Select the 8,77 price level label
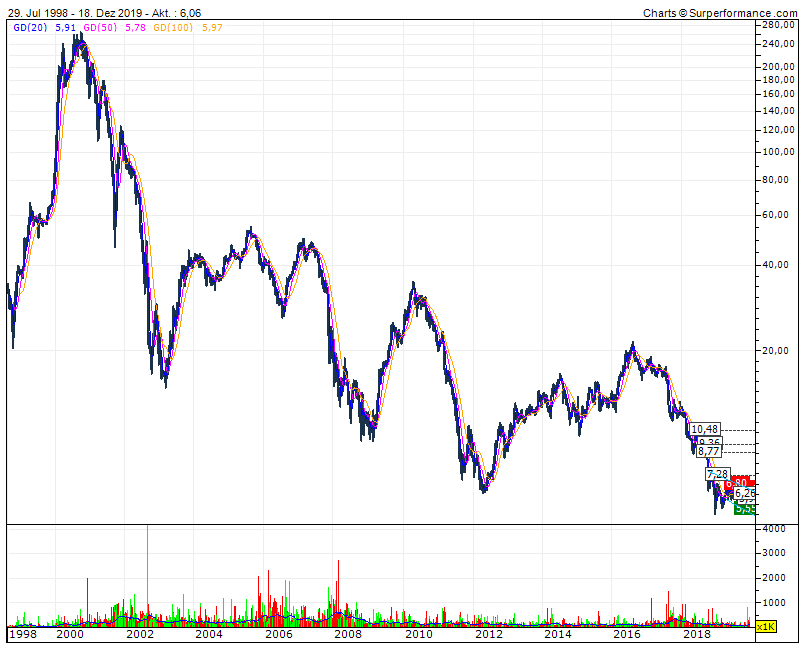 click(709, 452)
